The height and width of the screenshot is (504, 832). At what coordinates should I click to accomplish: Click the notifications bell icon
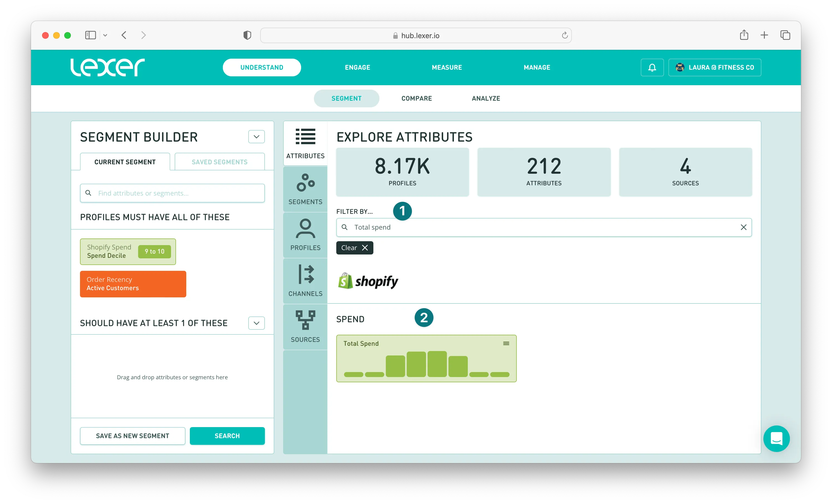pos(652,67)
